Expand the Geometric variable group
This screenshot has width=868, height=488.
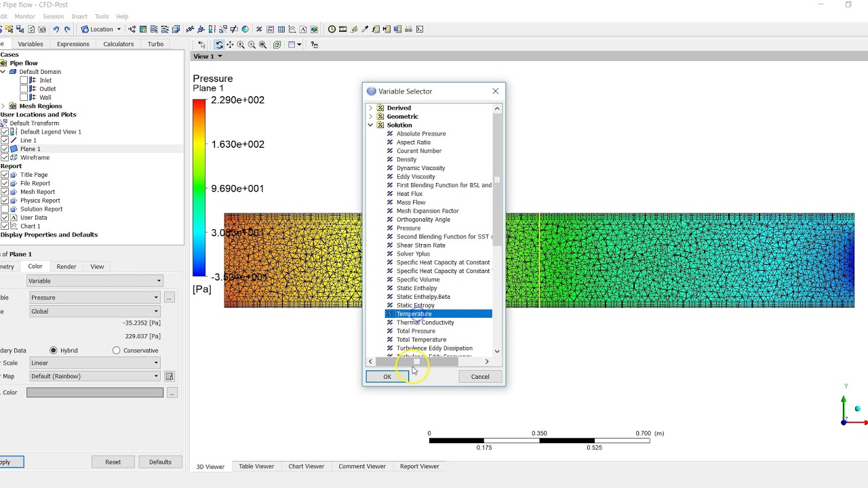(x=370, y=117)
